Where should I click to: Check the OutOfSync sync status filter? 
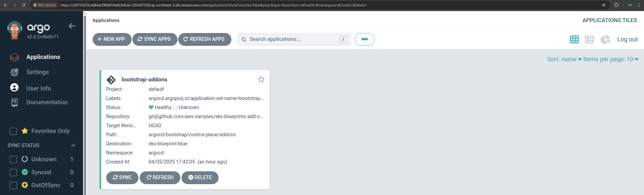tap(13, 185)
